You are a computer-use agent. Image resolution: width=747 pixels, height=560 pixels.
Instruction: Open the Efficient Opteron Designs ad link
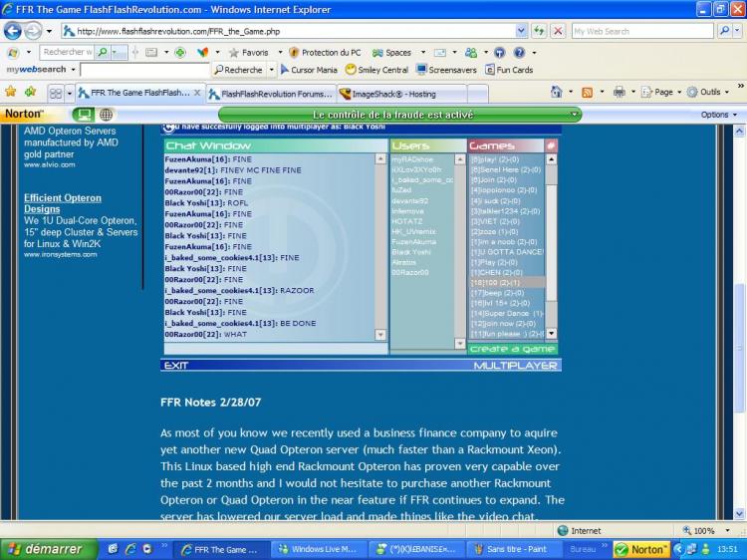click(x=62, y=203)
